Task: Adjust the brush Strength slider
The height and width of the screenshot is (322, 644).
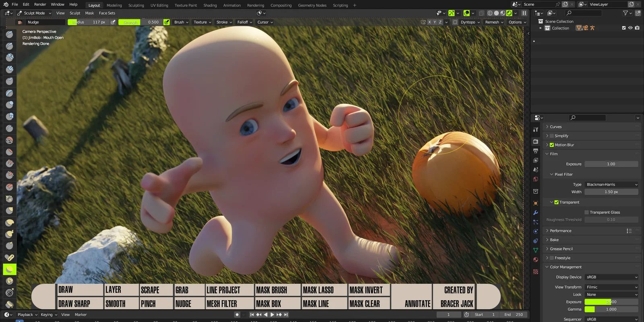Action: [x=140, y=22]
